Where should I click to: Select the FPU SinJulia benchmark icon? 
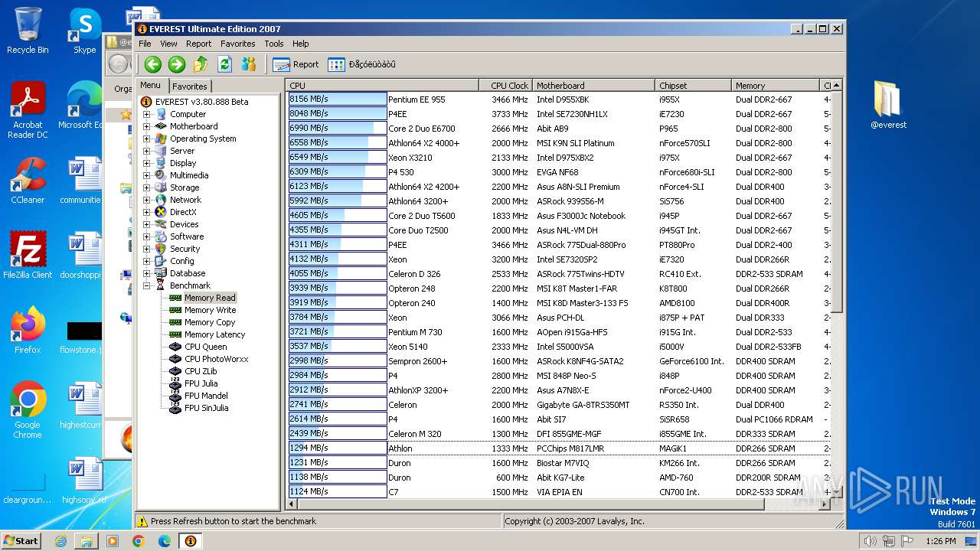click(x=175, y=408)
